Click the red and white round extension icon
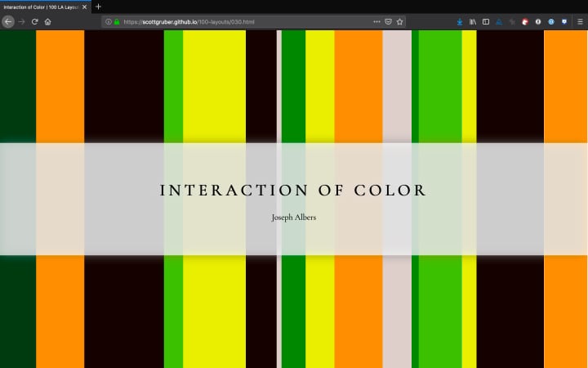The width and height of the screenshot is (588, 368). pyautogui.click(x=525, y=22)
